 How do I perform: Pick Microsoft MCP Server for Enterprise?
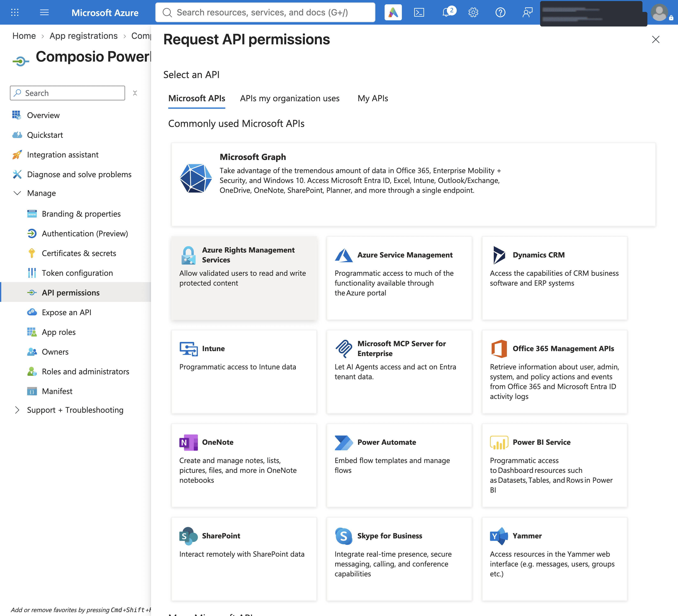pyautogui.click(x=399, y=372)
